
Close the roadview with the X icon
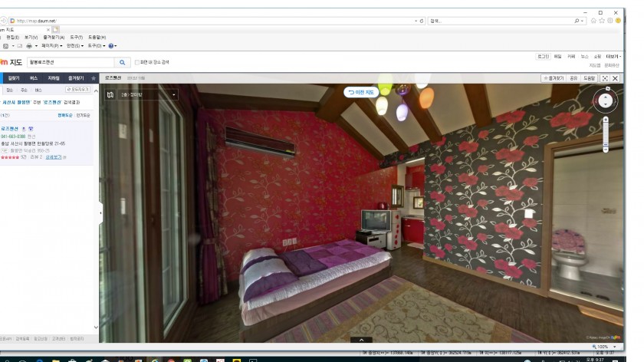[615, 78]
